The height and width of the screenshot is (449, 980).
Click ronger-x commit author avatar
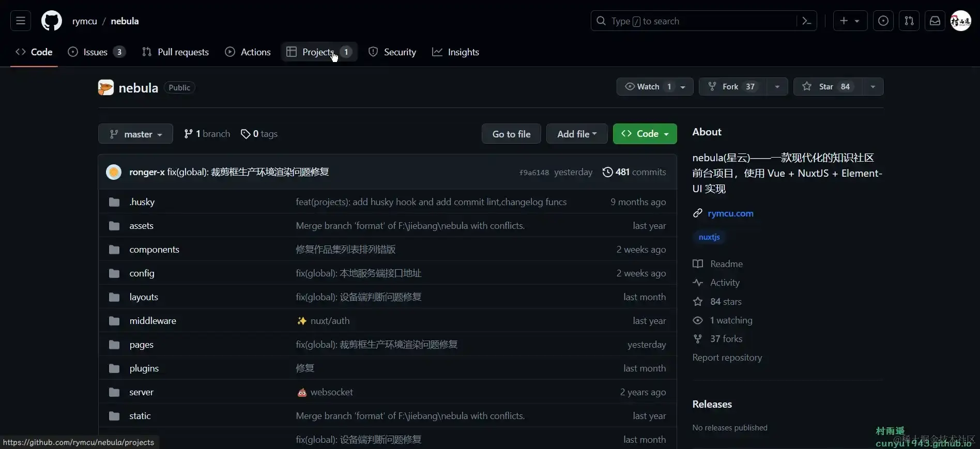[x=114, y=172]
